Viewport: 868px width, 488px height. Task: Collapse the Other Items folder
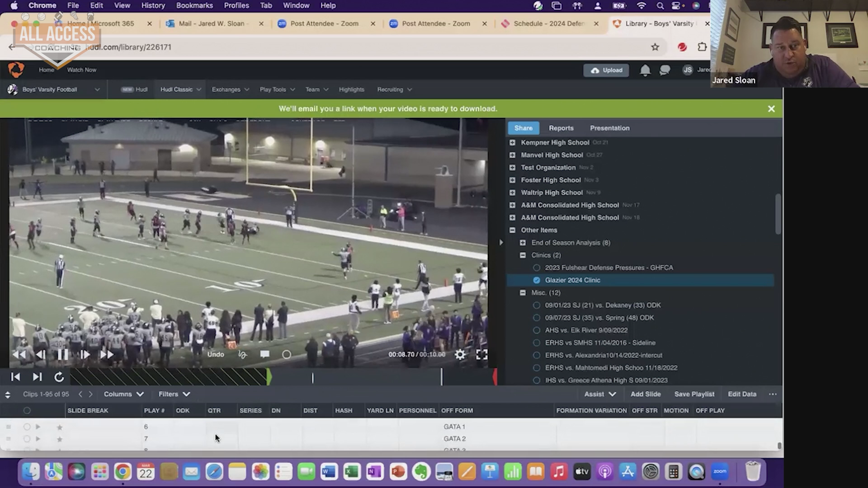click(x=512, y=230)
